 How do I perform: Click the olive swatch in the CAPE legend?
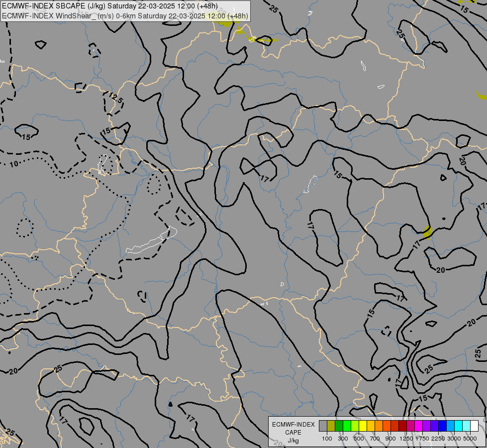coord(331,426)
